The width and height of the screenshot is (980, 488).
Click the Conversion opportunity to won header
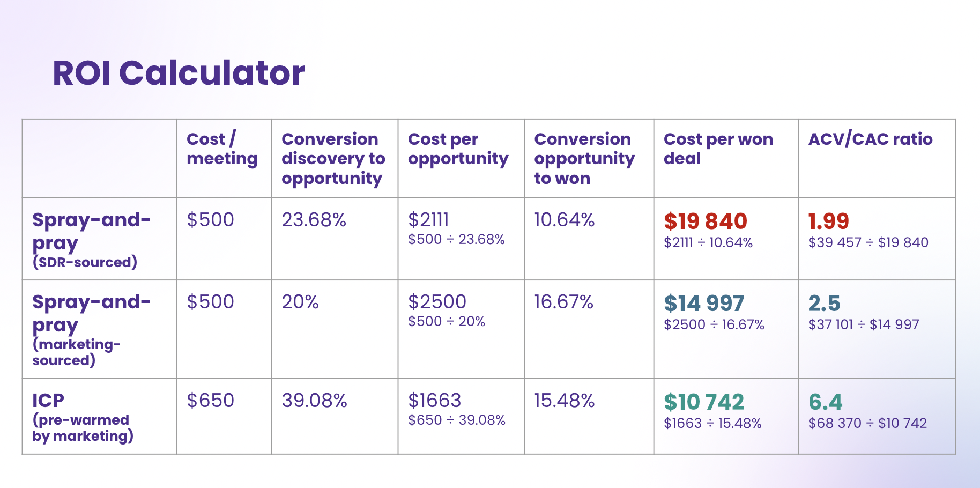click(584, 159)
